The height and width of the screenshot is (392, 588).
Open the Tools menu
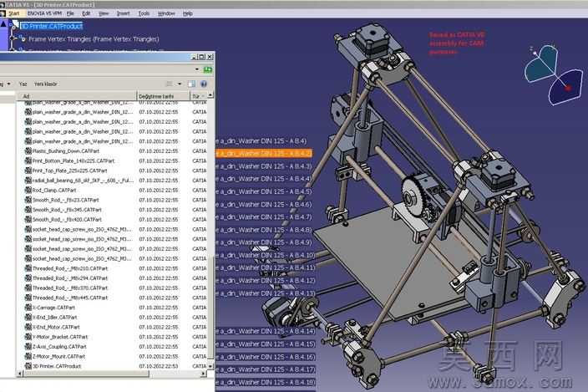(x=144, y=13)
